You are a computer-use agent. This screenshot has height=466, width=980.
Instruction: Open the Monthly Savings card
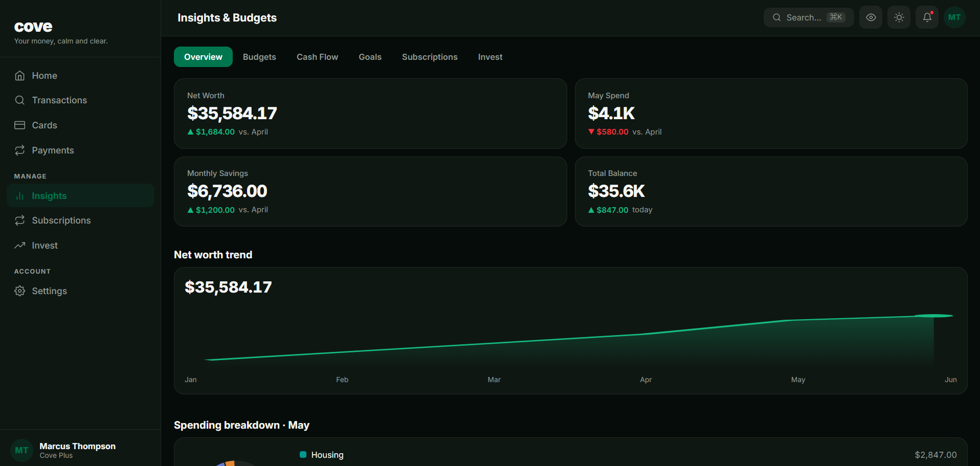click(x=370, y=191)
